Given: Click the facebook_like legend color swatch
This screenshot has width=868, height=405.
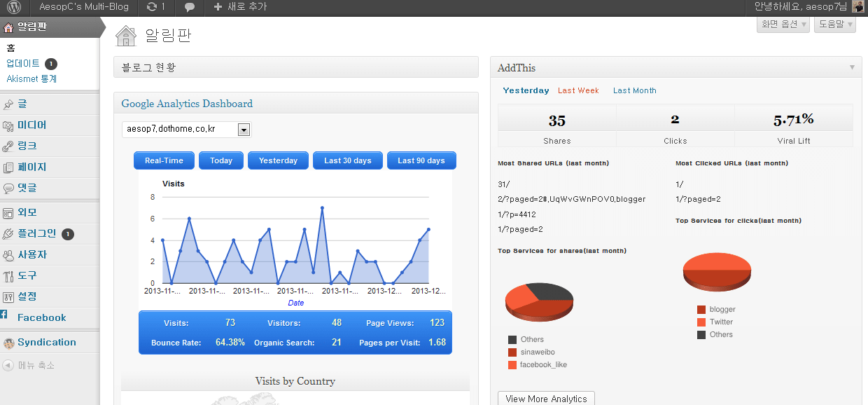Looking at the screenshot, I should 512,365.
